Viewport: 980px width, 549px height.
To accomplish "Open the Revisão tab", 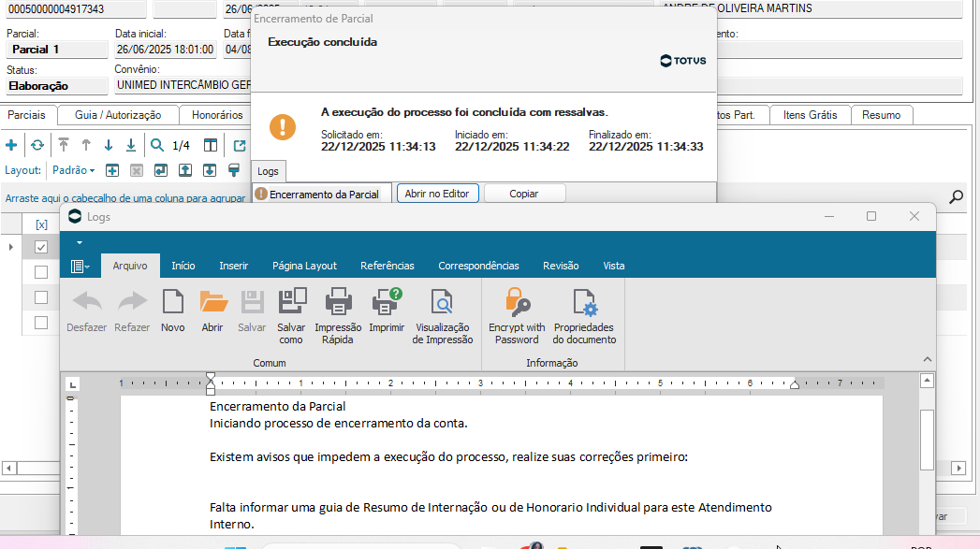I will [x=561, y=266].
